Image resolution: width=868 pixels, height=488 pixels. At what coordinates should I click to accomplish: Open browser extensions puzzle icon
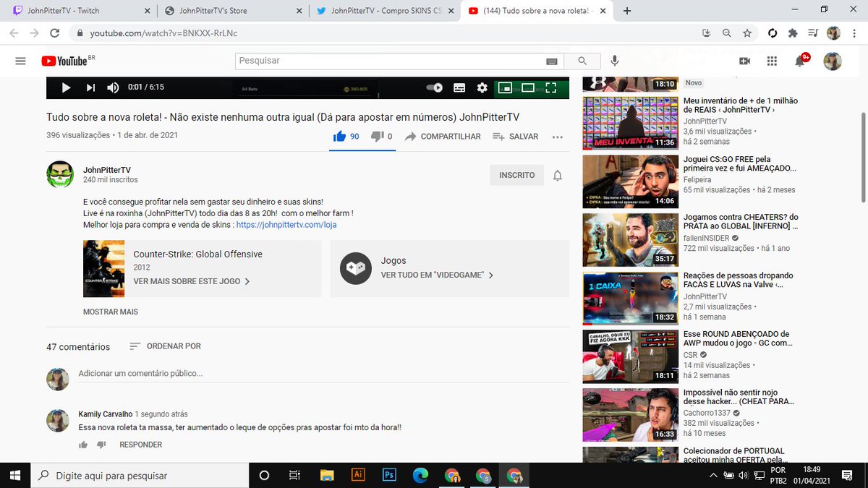(793, 33)
